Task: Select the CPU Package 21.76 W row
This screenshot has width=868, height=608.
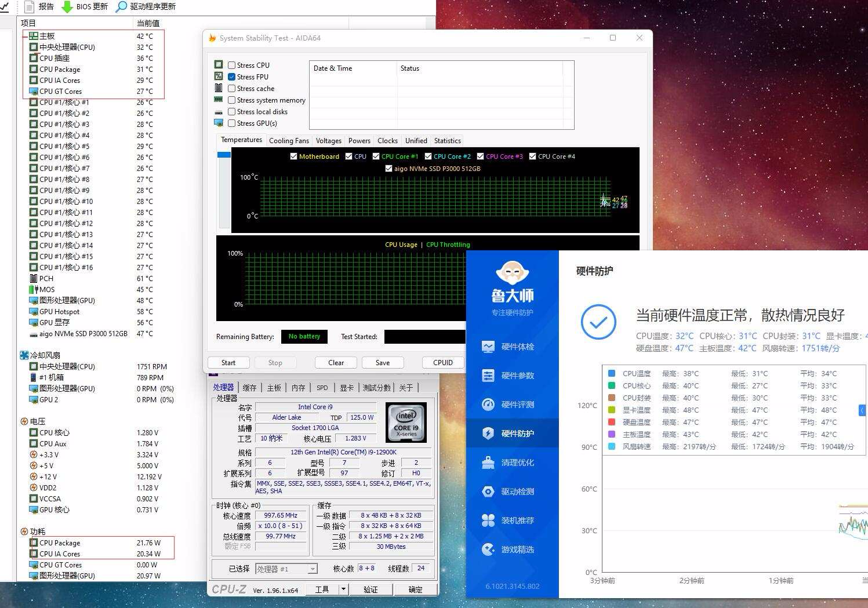Action: point(96,543)
